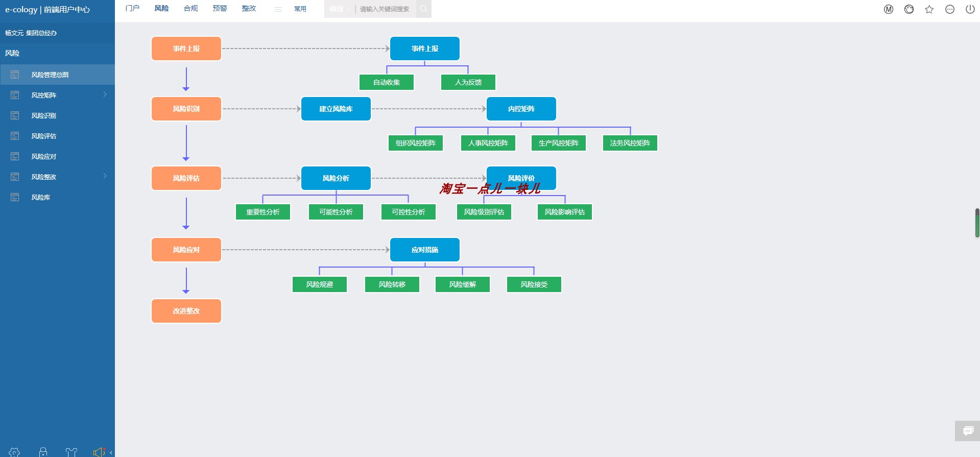Click the green 人事风控矩阵 box

[x=488, y=143]
